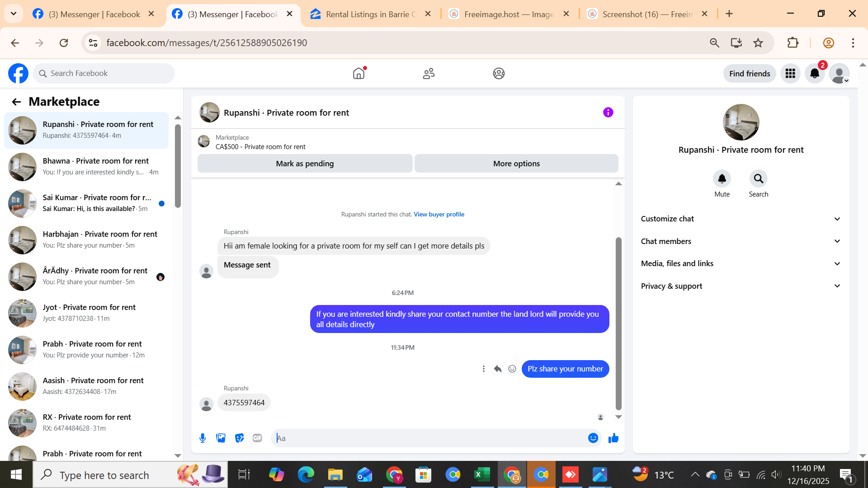Open a new browser tab
Image resolution: width=868 pixels, height=488 pixels.
tap(729, 14)
